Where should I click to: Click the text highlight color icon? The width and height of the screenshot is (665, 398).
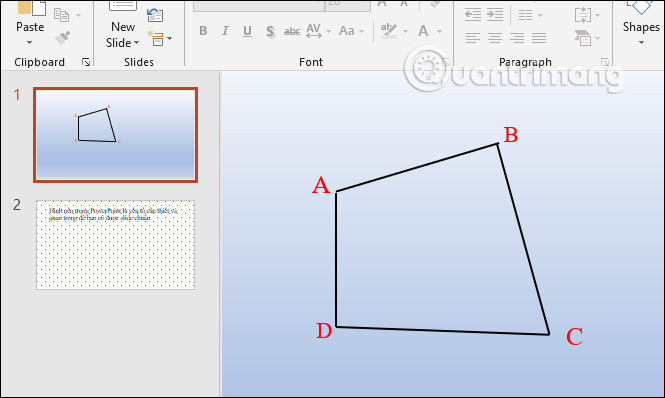coord(388,31)
